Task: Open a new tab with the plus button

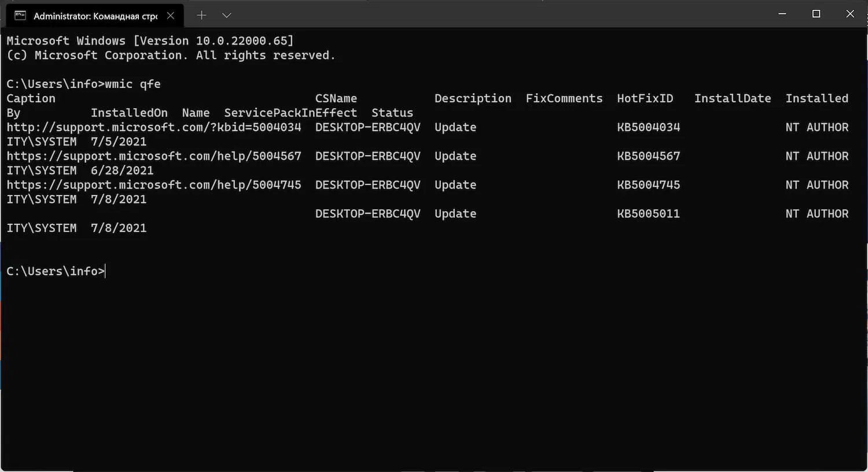Action: 201,16
